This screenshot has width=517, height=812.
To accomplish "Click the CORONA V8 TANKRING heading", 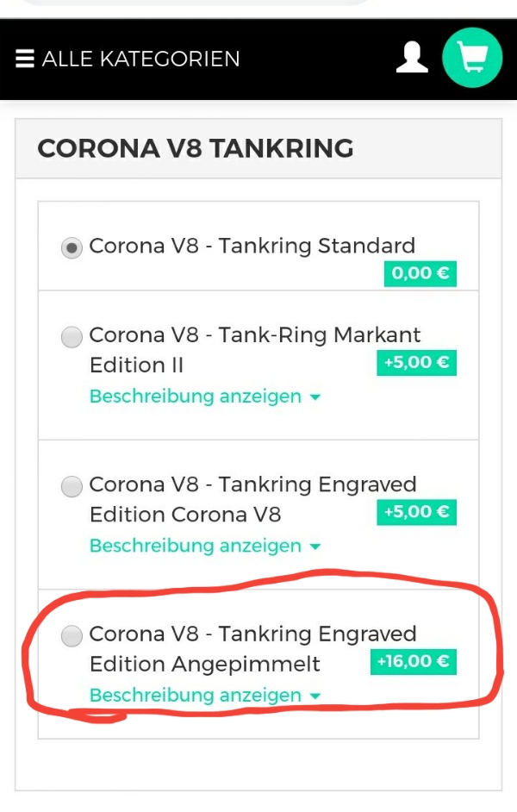I will coord(196,148).
